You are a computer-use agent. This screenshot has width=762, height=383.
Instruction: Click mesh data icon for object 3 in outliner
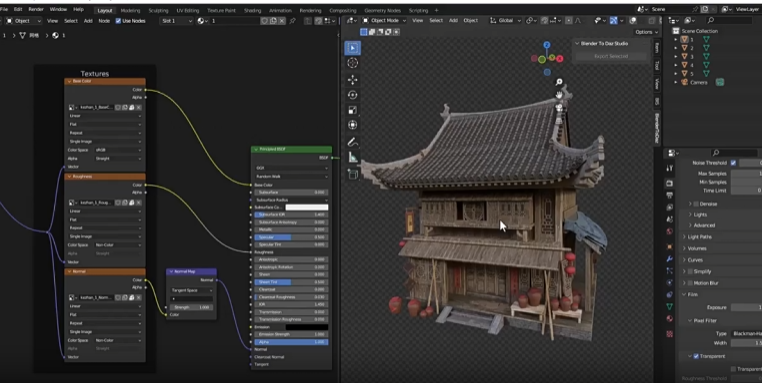pyautogui.click(x=706, y=56)
